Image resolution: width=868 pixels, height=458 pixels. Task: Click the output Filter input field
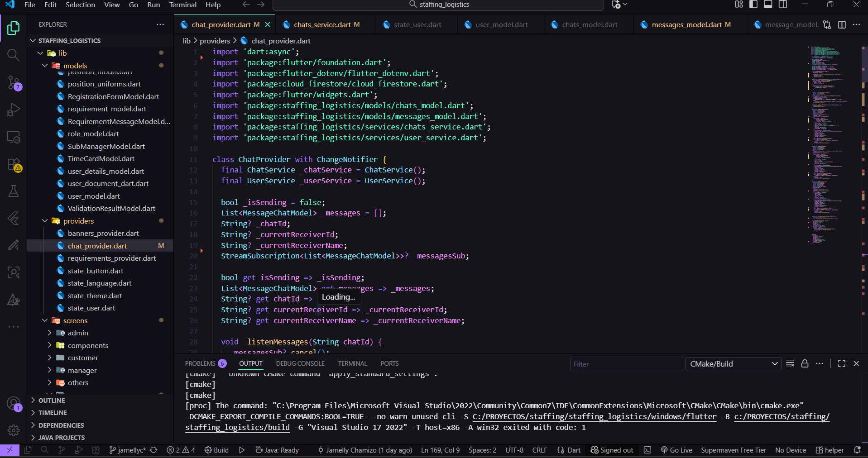626,364
